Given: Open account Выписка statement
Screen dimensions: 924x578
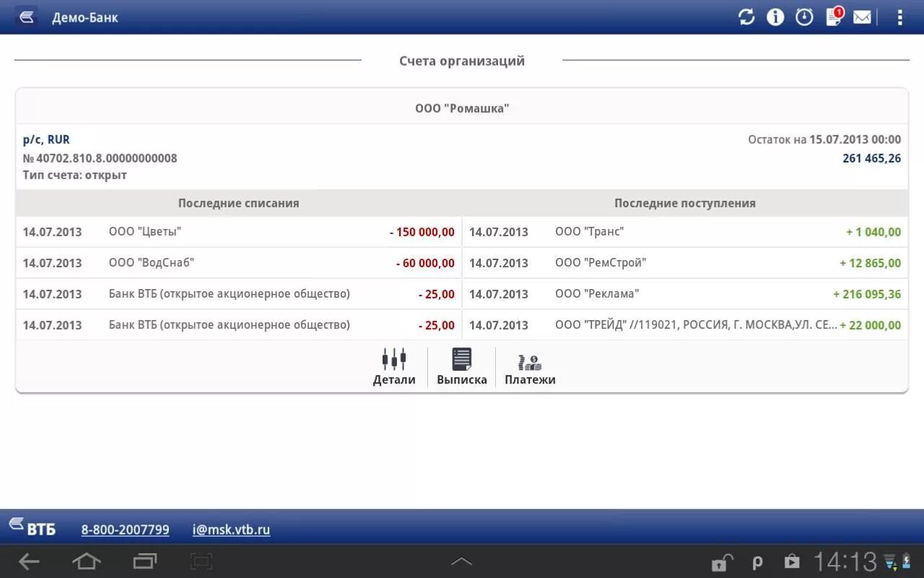Looking at the screenshot, I should coord(462,367).
